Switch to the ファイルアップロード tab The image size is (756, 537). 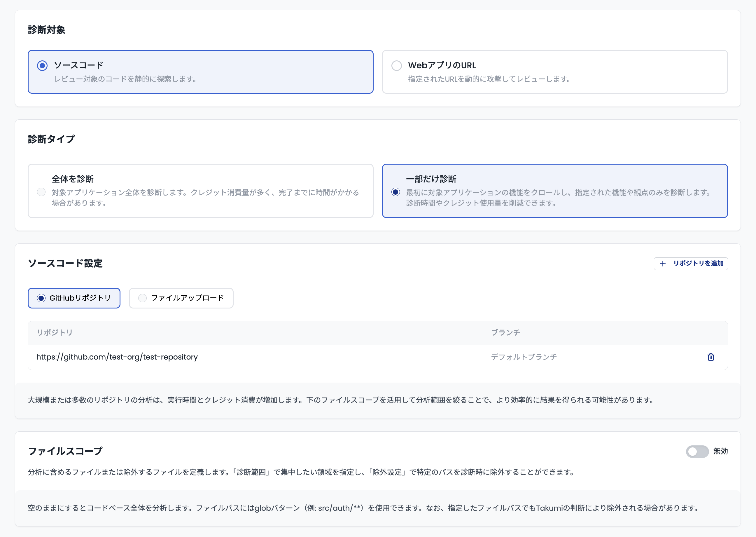pyautogui.click(x=181, y=298)
